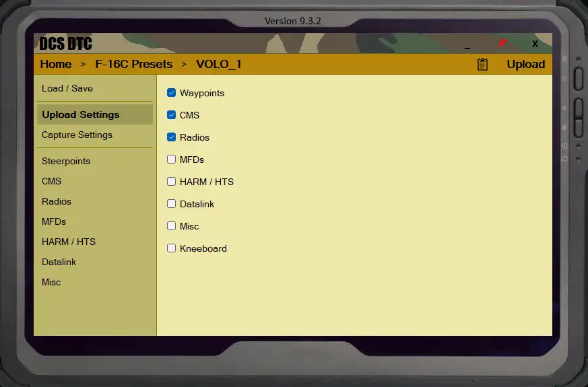Select Upload Settings in sidebar
The image size is (588, 387).
tap(95, 114)
